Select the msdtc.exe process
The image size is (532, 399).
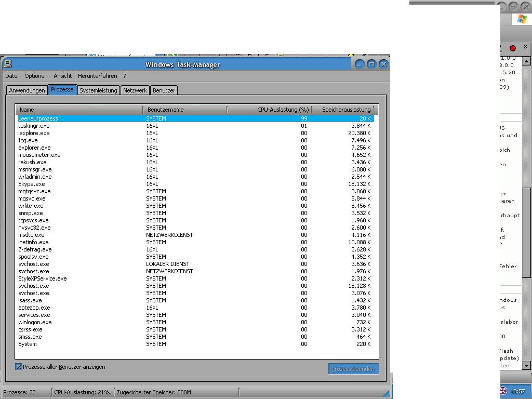(x=195, y=235)
